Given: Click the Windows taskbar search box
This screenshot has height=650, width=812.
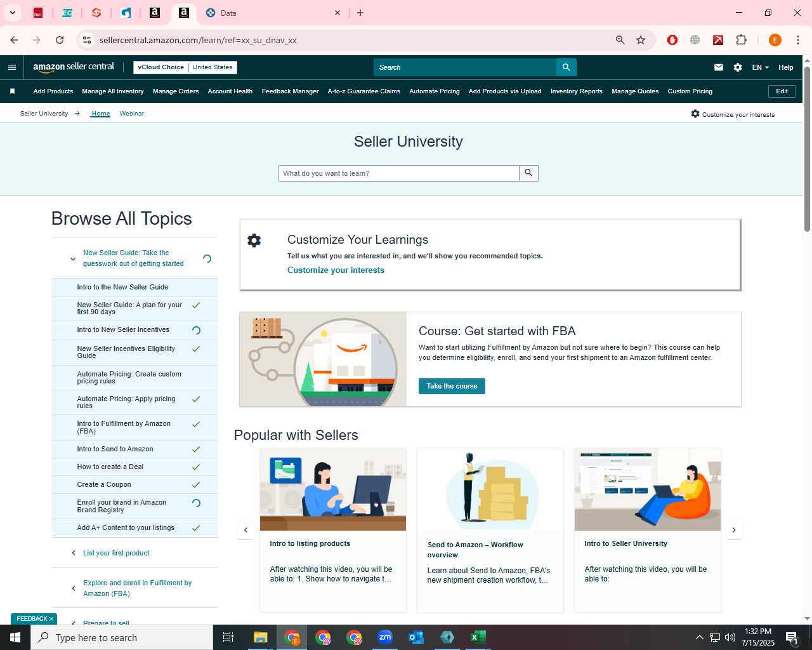Looking at the screenshot, I should (x=122, y=637).
